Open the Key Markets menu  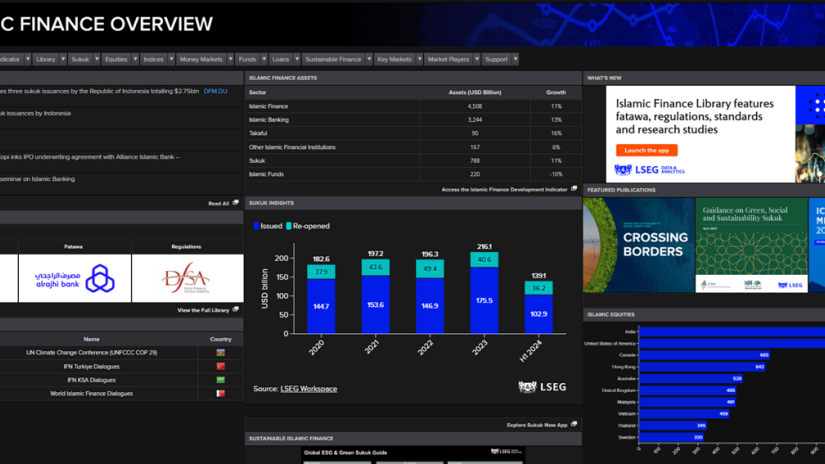click(x=395, y=59)
